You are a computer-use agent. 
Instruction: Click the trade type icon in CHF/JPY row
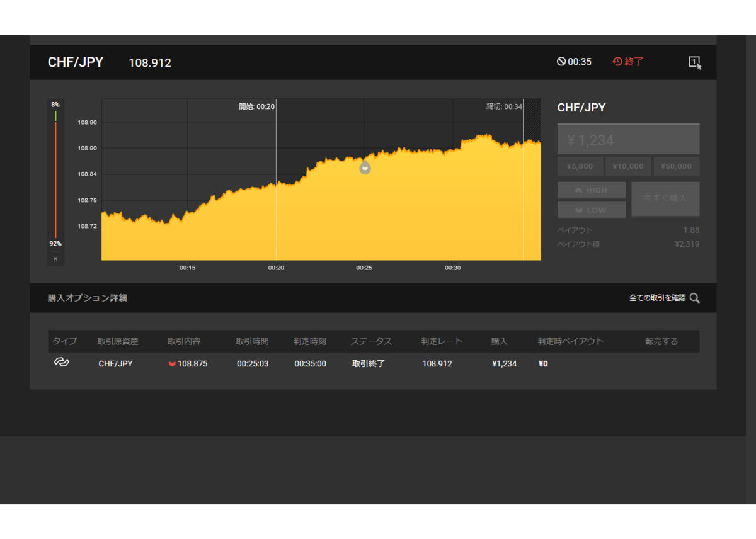point(61,363)
